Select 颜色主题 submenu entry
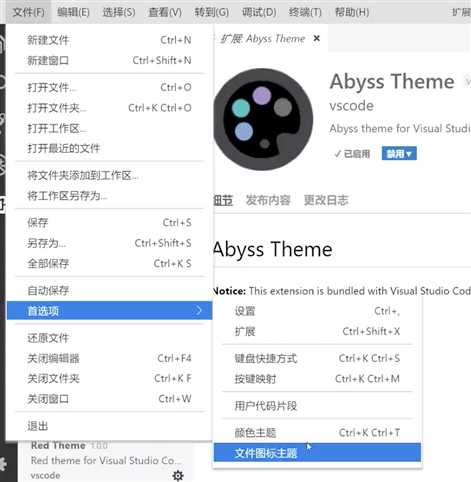The height and width of the screenshot is (482, 471). pos(317,433)
